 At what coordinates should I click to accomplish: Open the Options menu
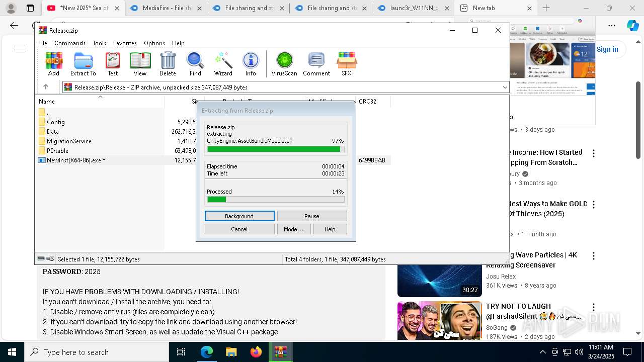(154, 43)
